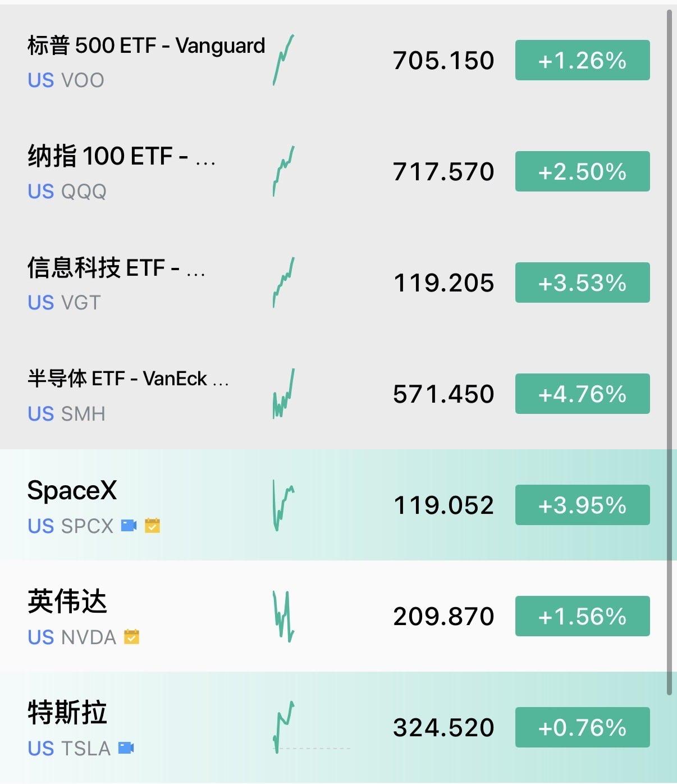Tap the +4.76% badge on SMH
Screen dimensions: 677x784
tap(583, 394)
